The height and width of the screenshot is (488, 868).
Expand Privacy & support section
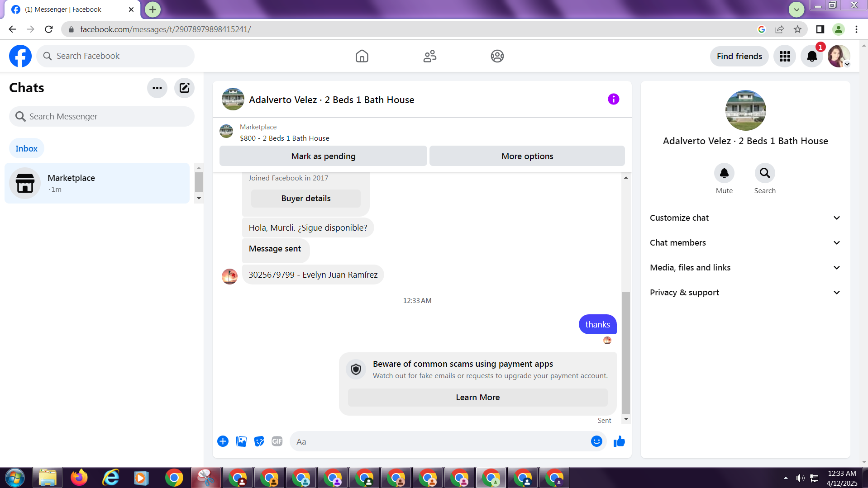(745, 293)
